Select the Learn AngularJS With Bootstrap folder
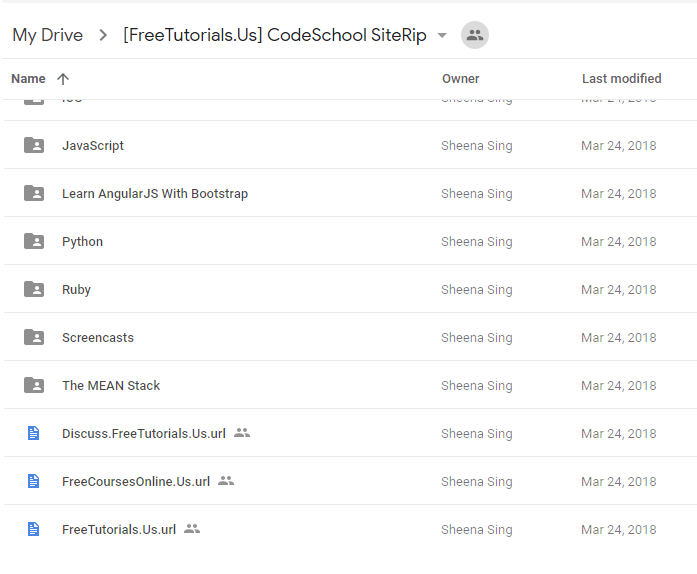This screenshot has height=574, width=697. pyautogui.click(x=348, y=193)
